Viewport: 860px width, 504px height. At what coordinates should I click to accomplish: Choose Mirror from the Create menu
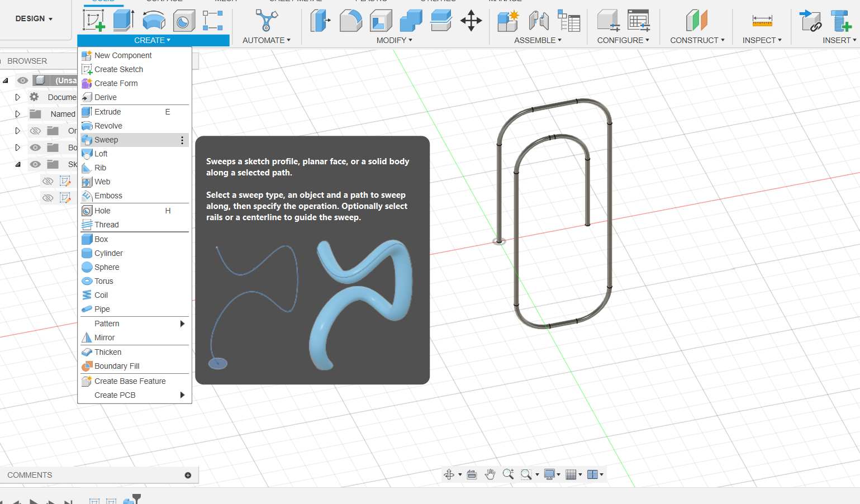(x=135, y=337)
